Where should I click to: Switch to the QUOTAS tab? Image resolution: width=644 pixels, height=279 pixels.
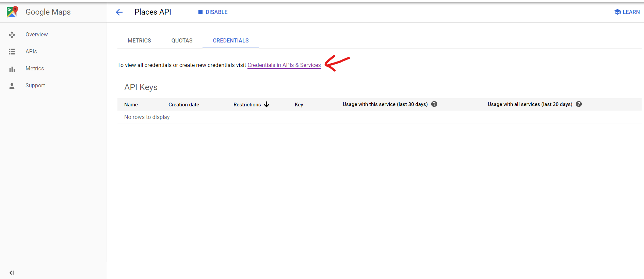click(x=182, y=40)
